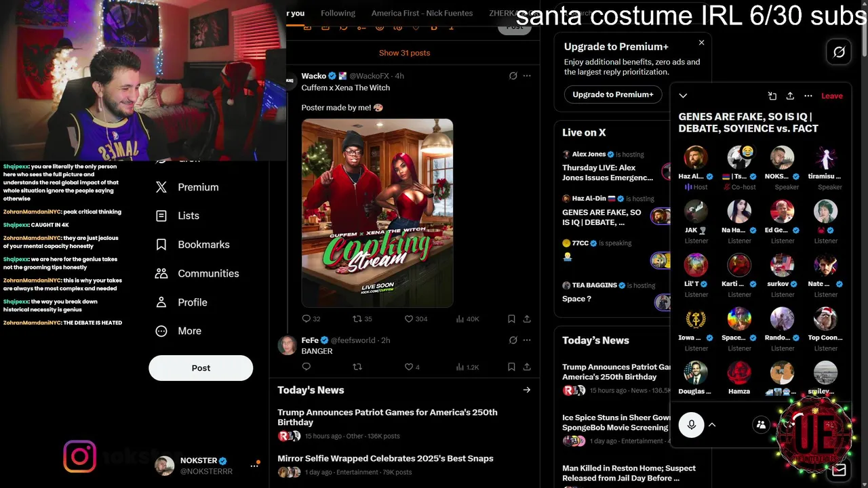Open the Space pop-out icon beside share
This screenshot has height=488, width=868.
tap(772, 96)
